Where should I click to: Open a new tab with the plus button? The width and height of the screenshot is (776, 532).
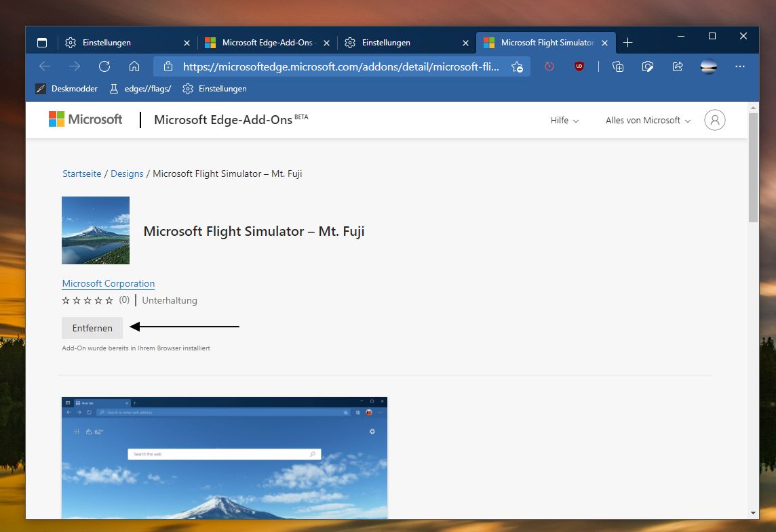tap(627, 43)
